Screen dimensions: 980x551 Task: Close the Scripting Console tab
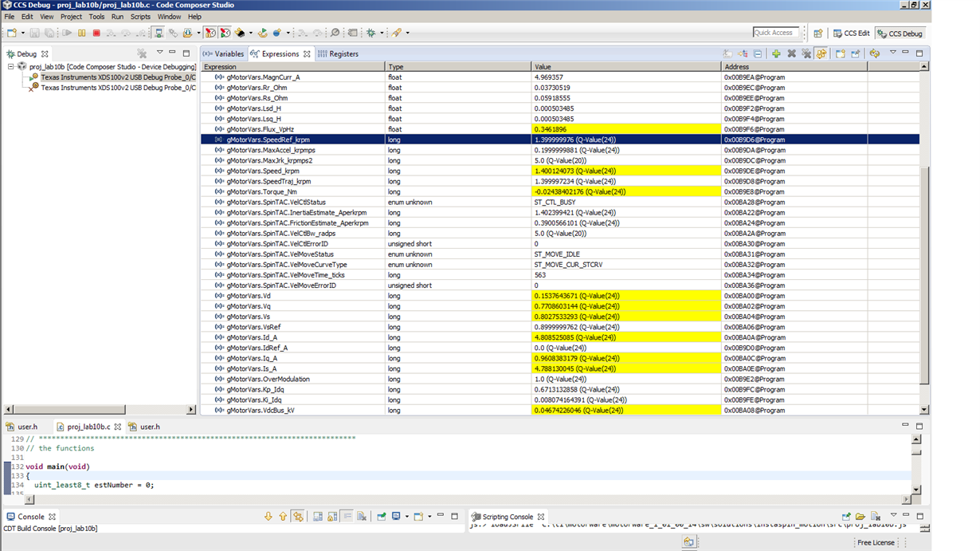(541, 517)
